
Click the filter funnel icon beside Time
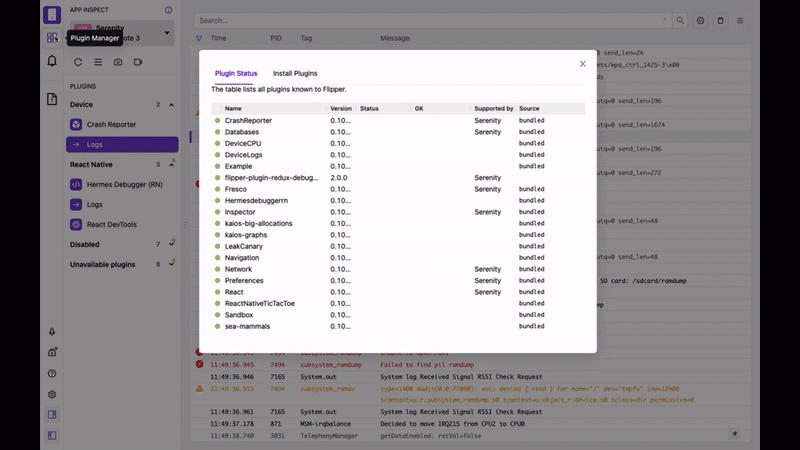point(199,38)
